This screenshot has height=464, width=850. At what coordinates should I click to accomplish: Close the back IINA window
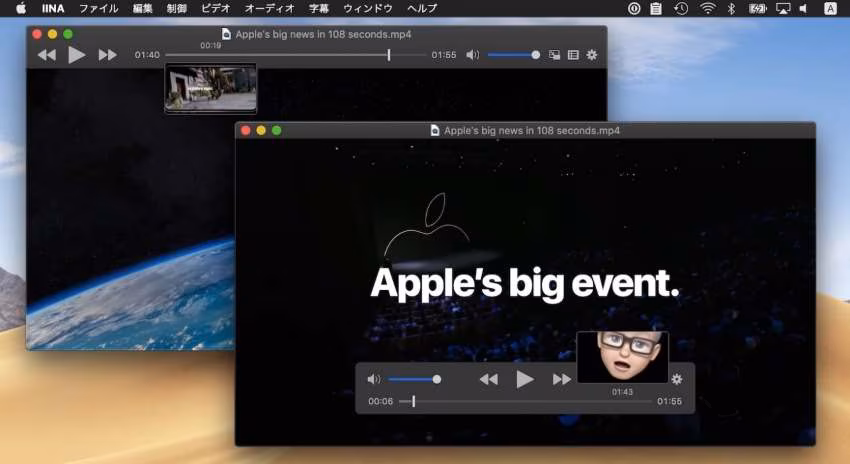[x=37, y=34]
